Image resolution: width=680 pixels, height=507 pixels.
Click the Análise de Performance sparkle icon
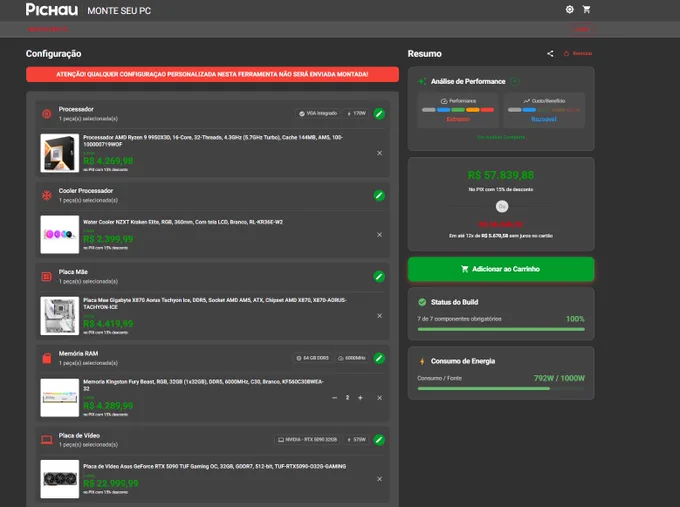pyautogui.click(x=422, y=82)
